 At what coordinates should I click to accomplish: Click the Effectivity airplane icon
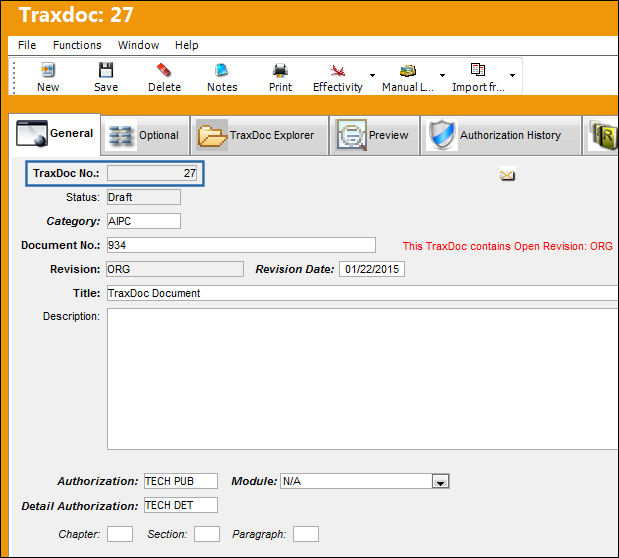(338, 71)
